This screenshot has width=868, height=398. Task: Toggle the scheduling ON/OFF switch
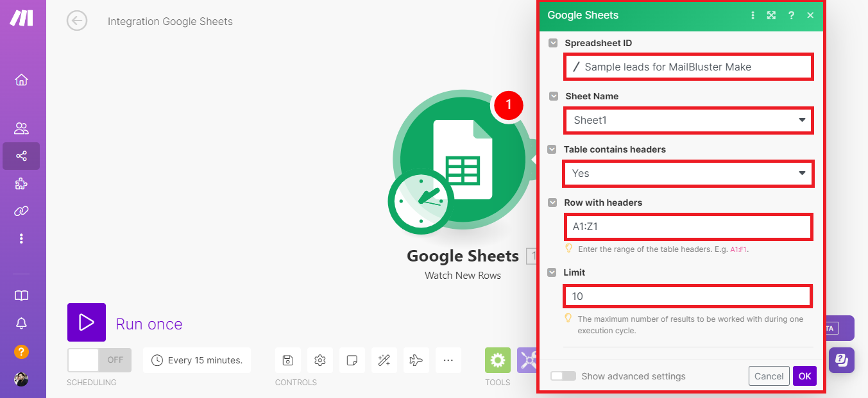pos(99,360)
